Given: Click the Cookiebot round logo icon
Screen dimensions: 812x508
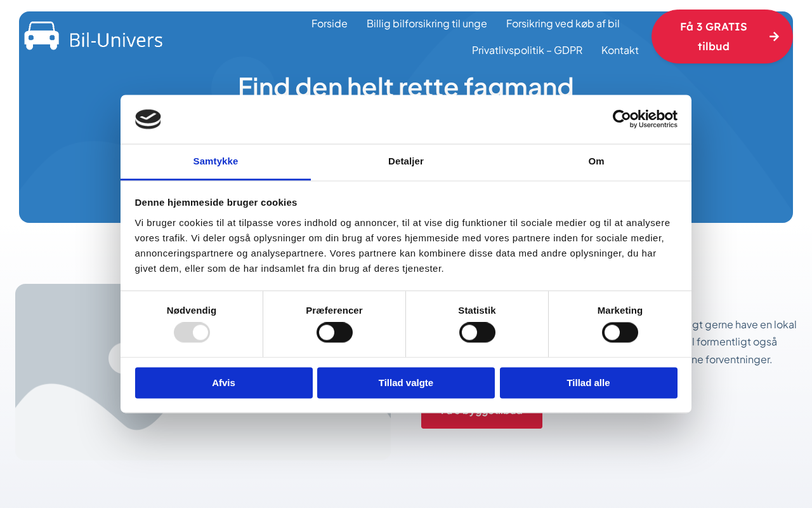Looking at the screenshot, I should point(148,119).
